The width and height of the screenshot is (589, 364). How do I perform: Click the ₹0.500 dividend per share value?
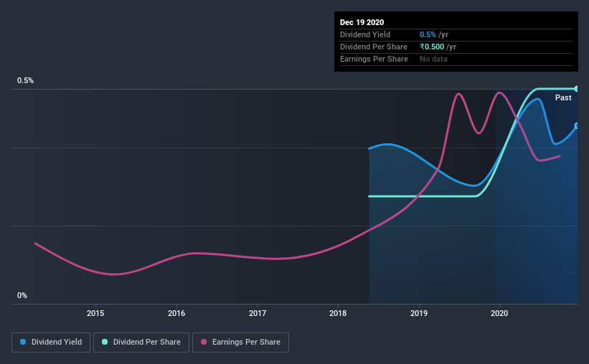432,47
